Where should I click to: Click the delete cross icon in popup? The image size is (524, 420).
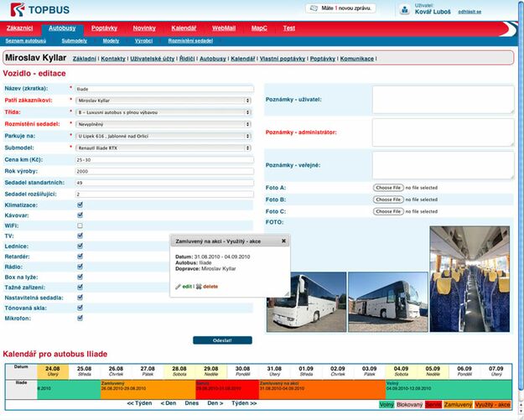199,287
